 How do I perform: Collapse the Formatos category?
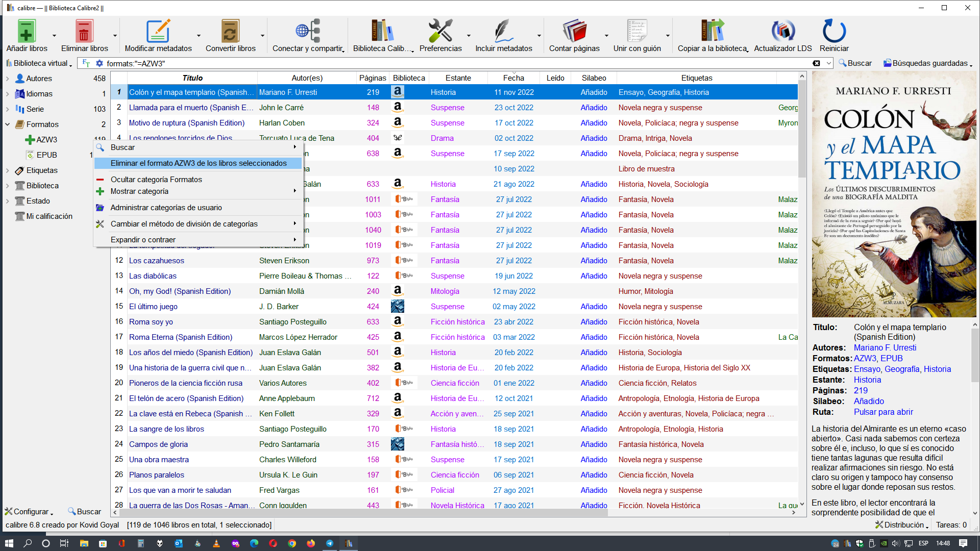point(8,124)
